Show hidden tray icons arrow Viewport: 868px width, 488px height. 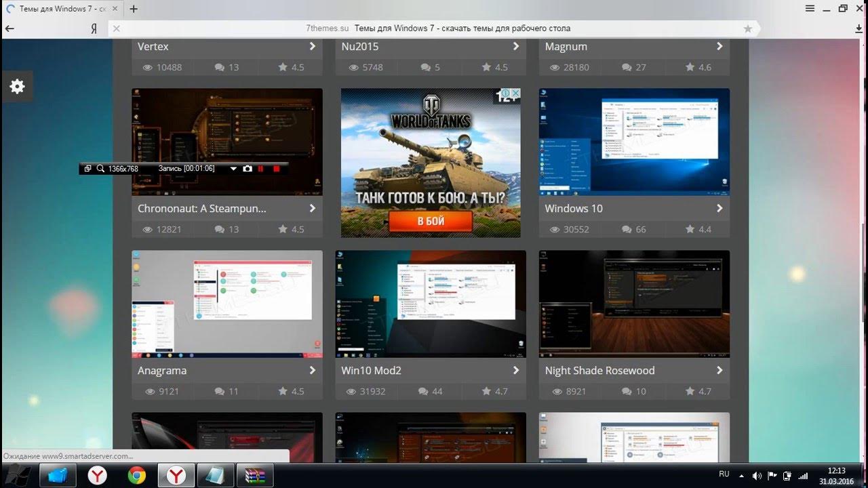(x=741, y=476)
